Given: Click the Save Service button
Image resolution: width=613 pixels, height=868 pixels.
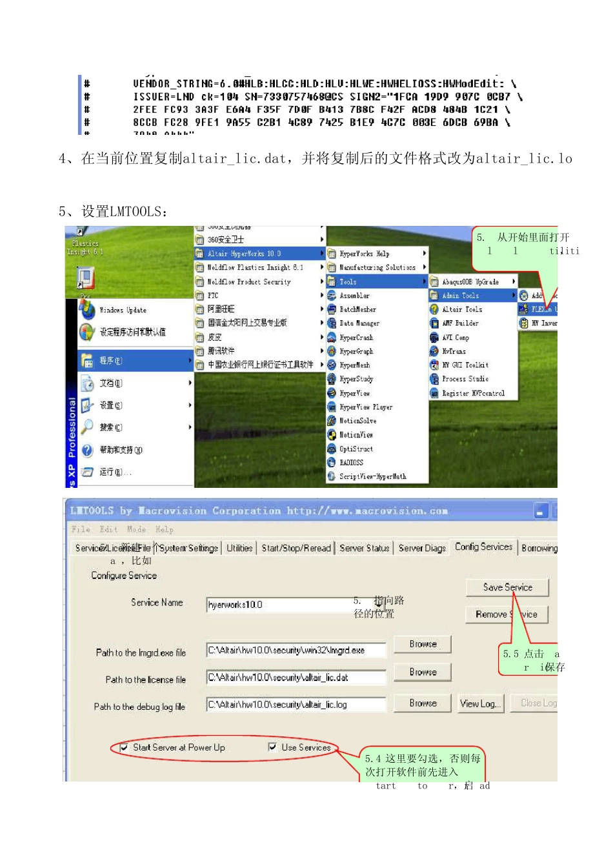Looking at the screenshot, I should click(508, 587).
